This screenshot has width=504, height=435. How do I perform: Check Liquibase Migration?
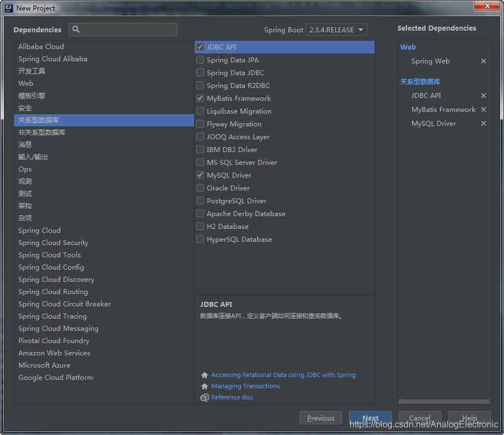tap(200, 111)
